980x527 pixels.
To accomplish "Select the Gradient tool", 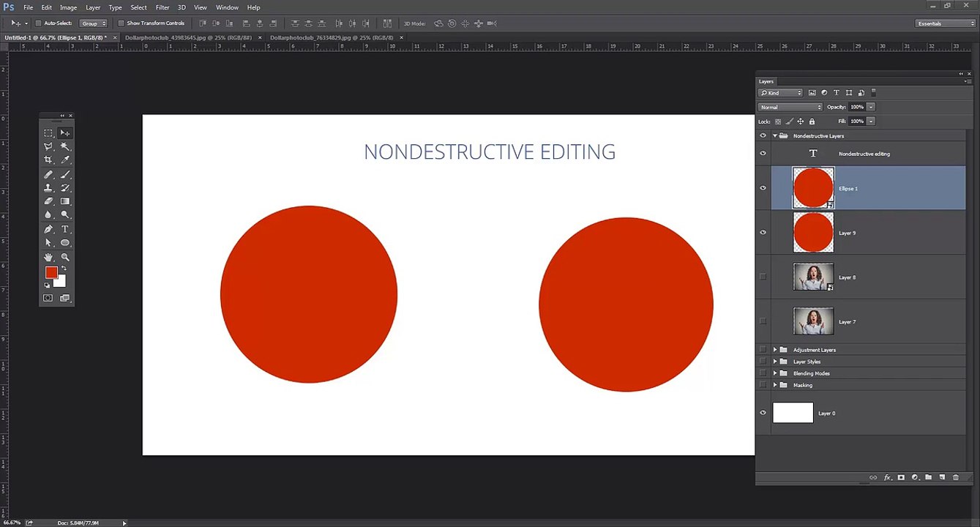I will 65,201.
